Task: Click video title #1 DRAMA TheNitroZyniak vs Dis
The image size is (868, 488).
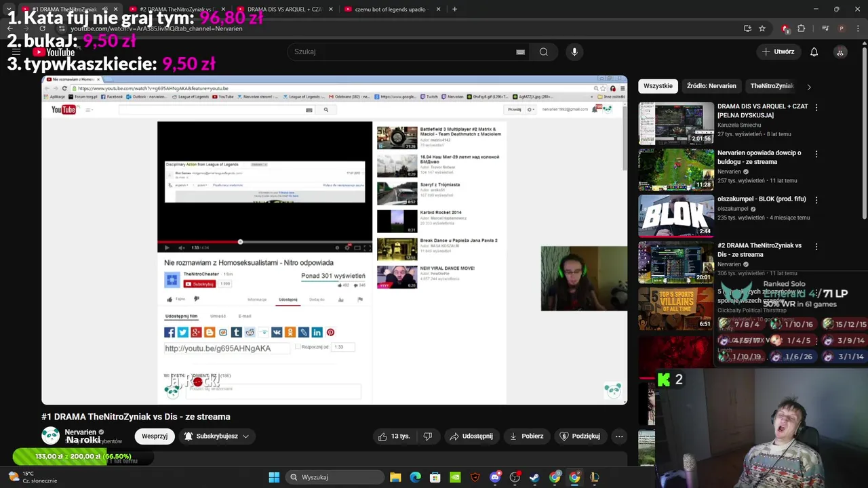Action: point(136,417)
